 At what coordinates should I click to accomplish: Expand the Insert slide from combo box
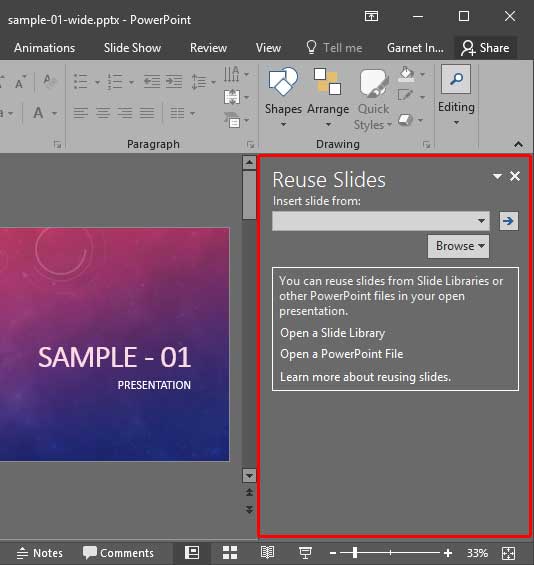click(381, 221)
